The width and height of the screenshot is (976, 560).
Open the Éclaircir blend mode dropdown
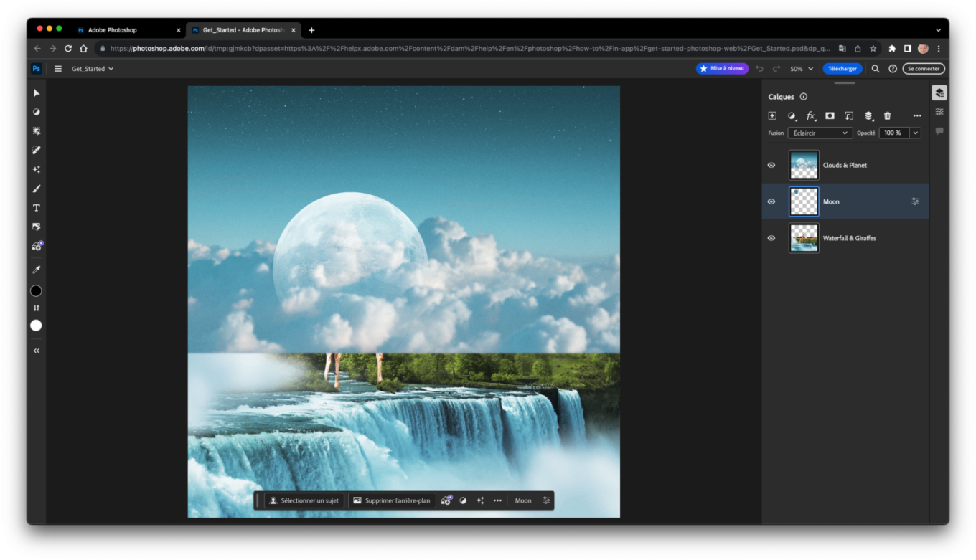coord(820,133)
